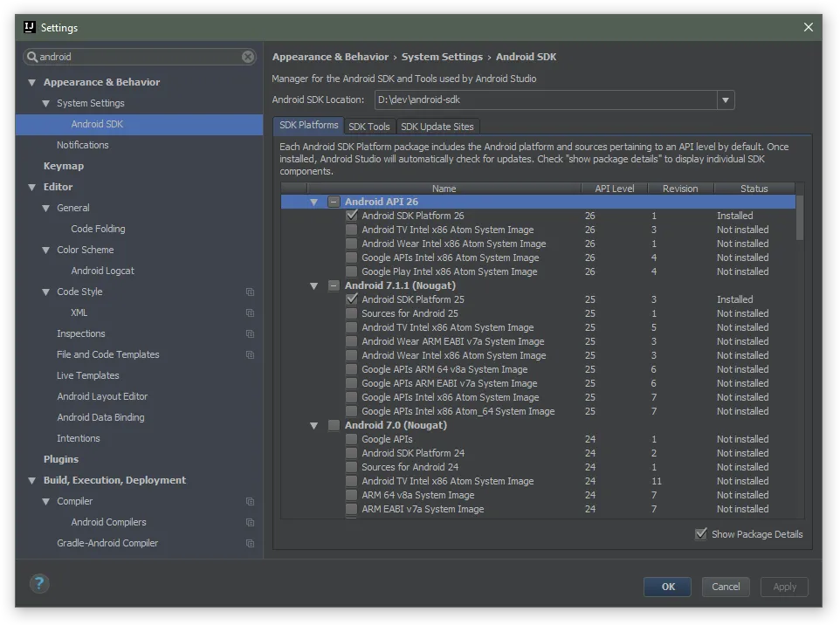The height and width of the screenshot is (625, 840).
Task: Clear the android search text icon
Action: (x=248, y=57)
